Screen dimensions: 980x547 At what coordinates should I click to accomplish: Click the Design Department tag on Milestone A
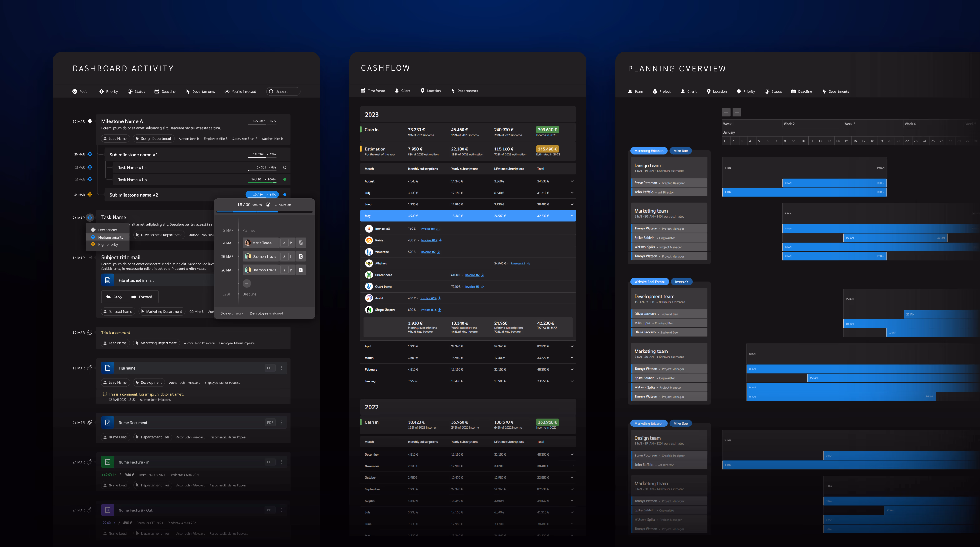pyautogui.click(x=154, y=139)
